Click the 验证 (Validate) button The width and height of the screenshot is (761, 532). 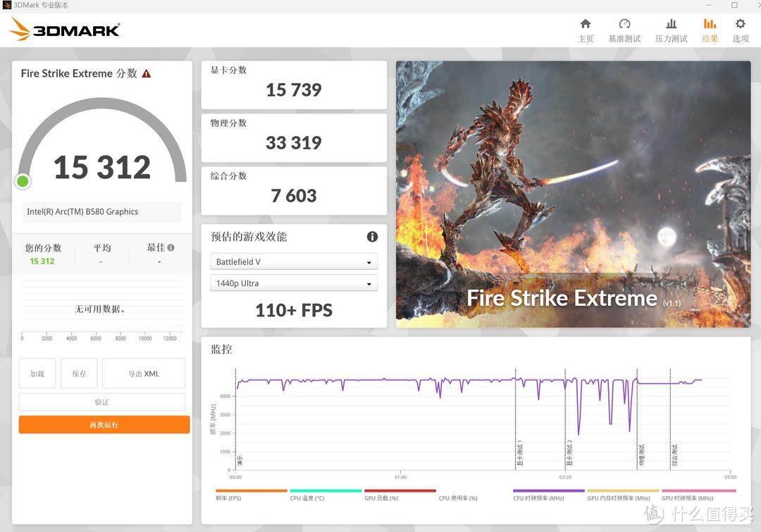(102, 402)
